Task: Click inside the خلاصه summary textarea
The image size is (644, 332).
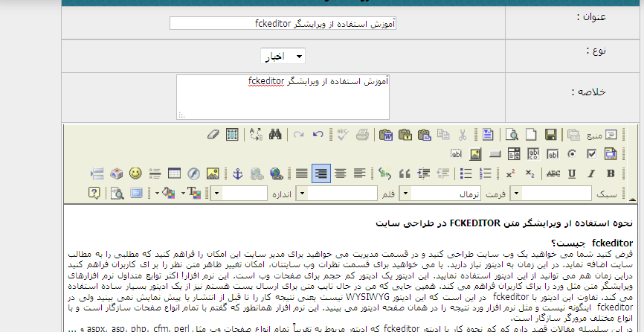Action: [283, 98]
